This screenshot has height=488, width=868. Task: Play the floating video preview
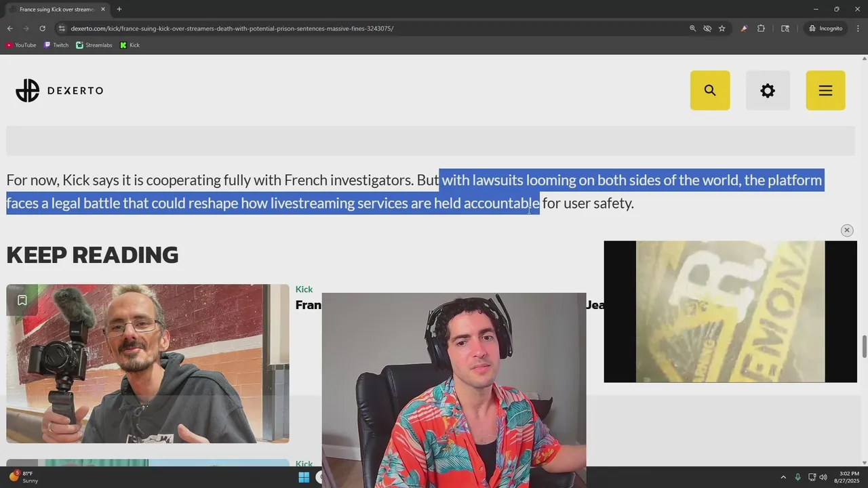(x=730, y=311)
